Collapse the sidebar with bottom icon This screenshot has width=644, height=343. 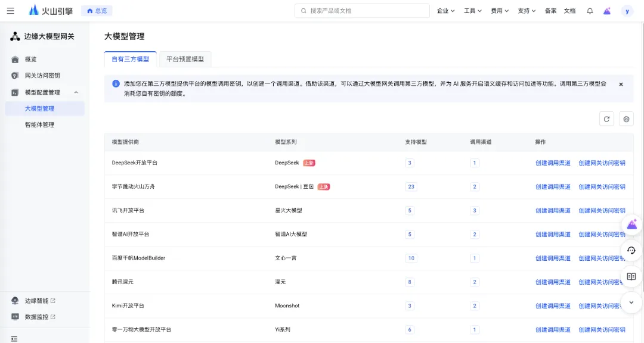click(x=14, y=338)
